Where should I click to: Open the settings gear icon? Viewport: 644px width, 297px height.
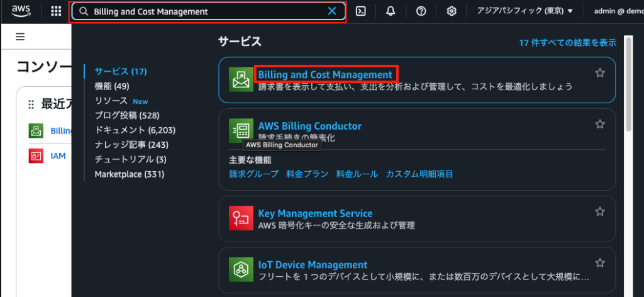point(452,11)
